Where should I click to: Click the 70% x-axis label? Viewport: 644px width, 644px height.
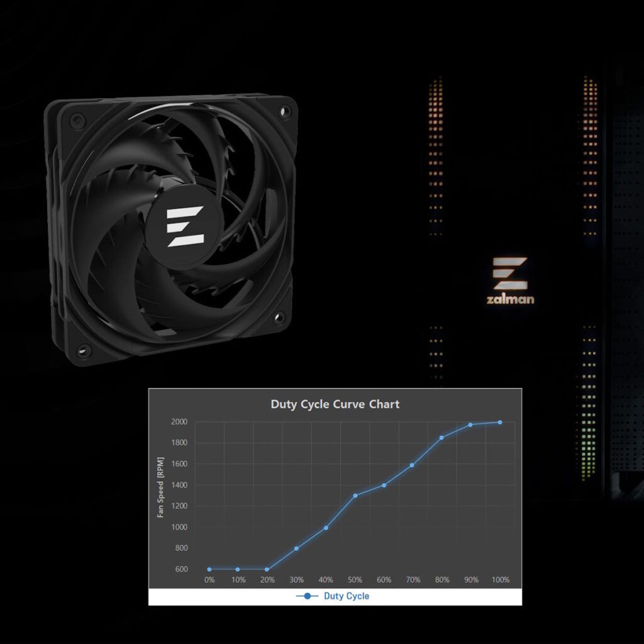413,580
